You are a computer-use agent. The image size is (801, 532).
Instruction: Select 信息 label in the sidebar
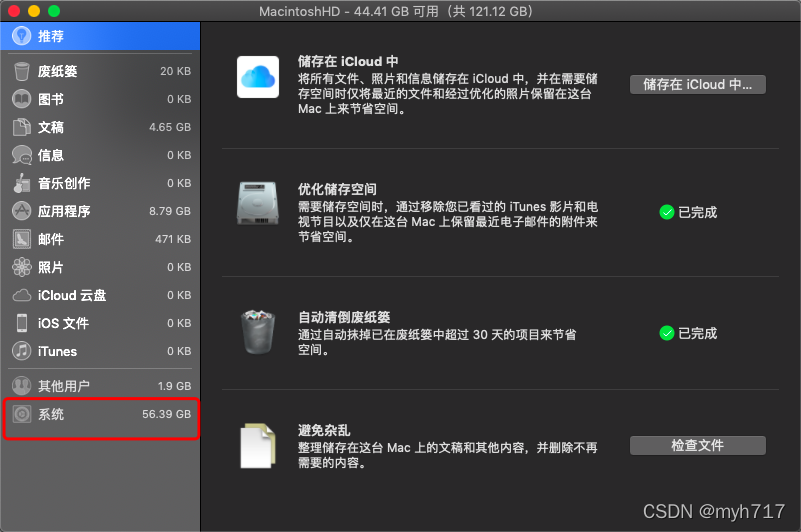[51, 155]
